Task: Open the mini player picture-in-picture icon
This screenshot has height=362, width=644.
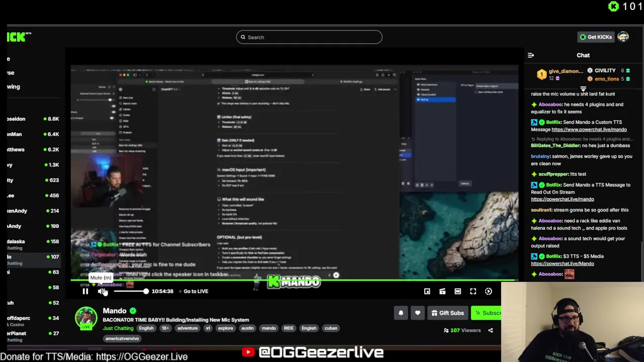Action: click(x=427, y=291)
